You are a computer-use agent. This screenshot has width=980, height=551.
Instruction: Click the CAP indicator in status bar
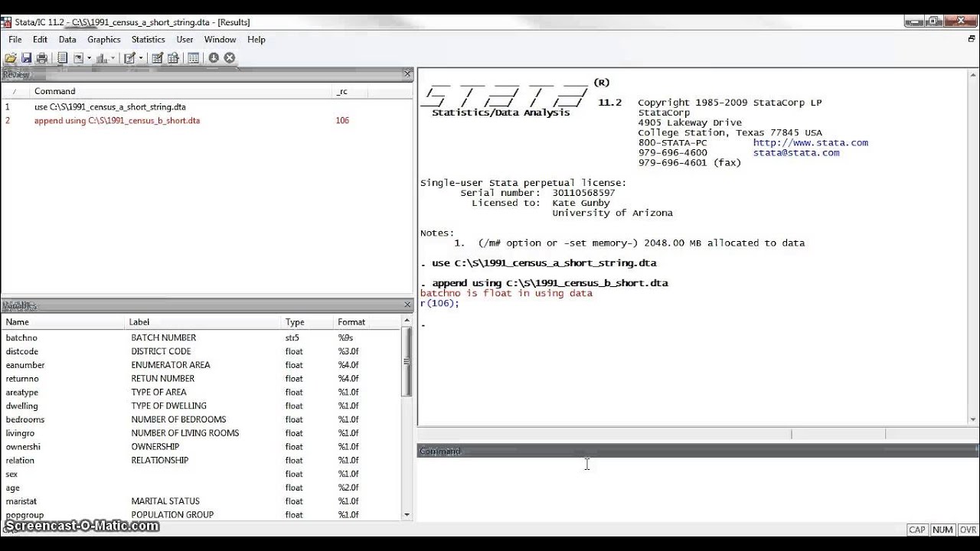pos(917,530)
